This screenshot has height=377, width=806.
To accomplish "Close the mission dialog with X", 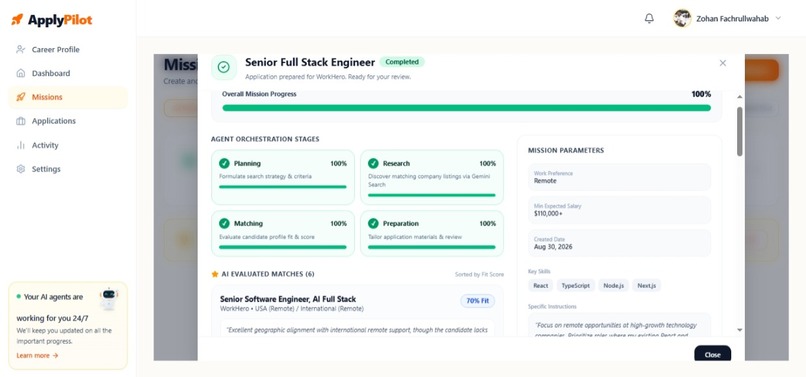I will (723, 63).
